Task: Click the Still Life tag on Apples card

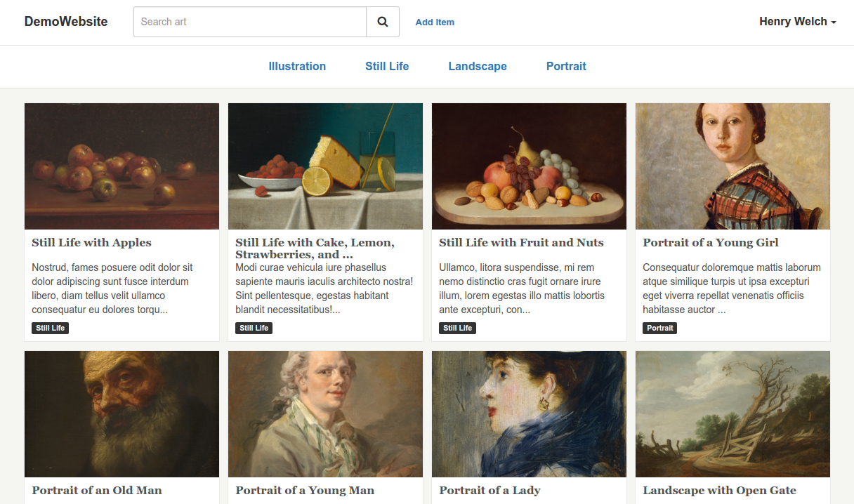Action: pyautogui.click(x=50, y=328)
